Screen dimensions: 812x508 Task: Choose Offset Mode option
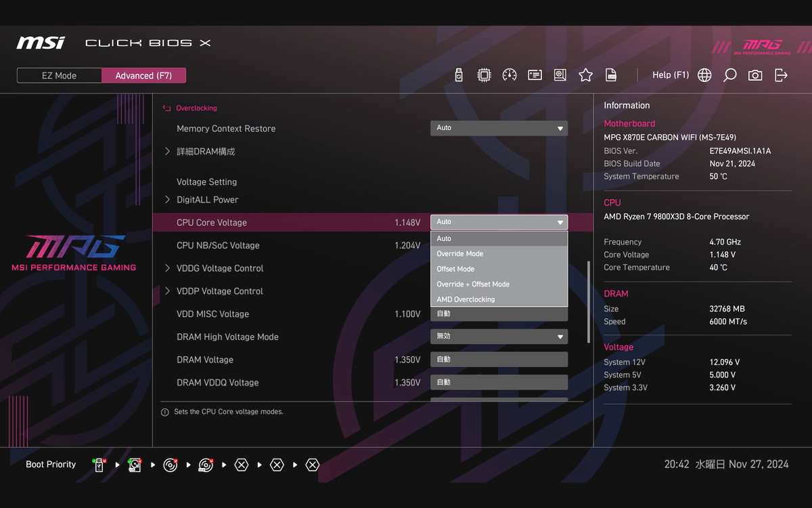coord(499,269)
